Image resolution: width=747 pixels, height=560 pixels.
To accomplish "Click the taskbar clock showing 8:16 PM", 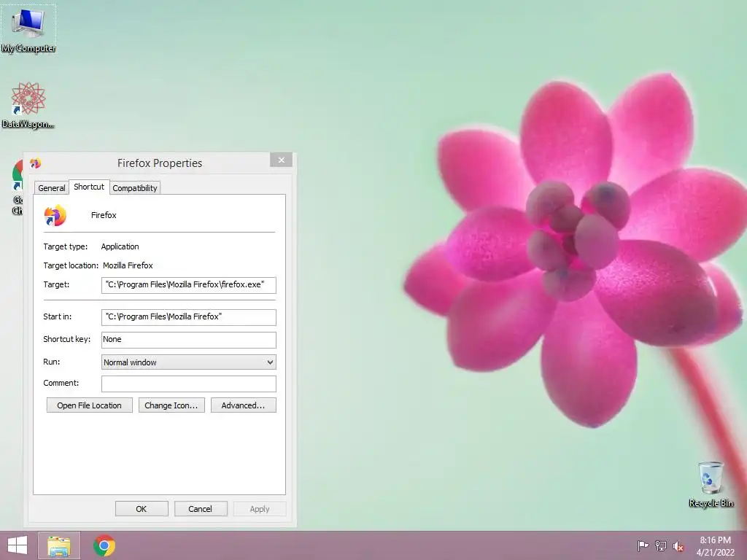I will coord(715,546).
